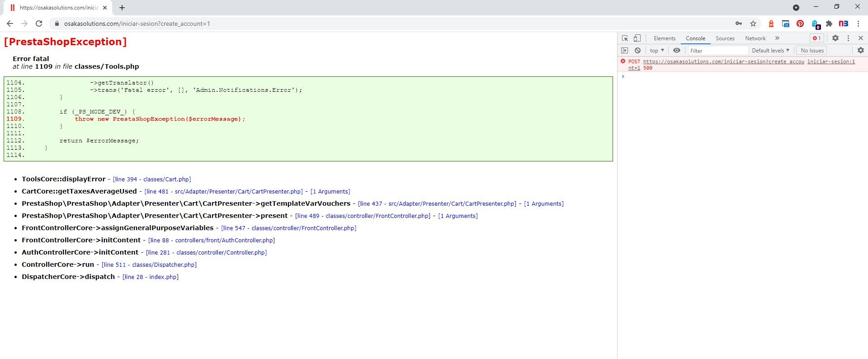
Task: Open the failed POST request URL link
Action: click(723, 61)
